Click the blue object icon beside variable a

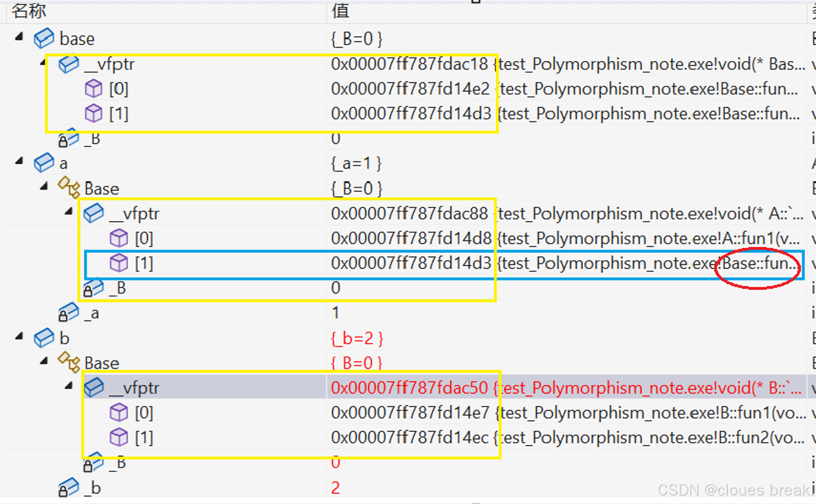44,163
